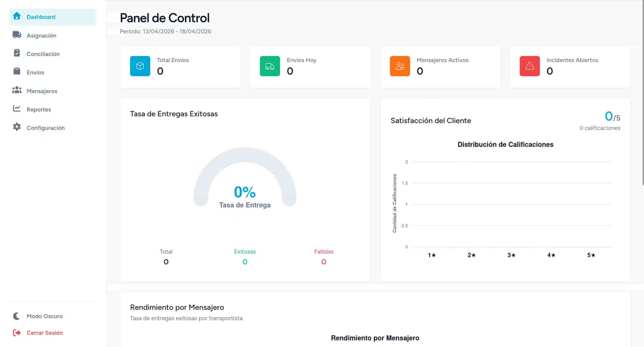Click the orange Mensajeros Activos icon

[x=400, y=66]
